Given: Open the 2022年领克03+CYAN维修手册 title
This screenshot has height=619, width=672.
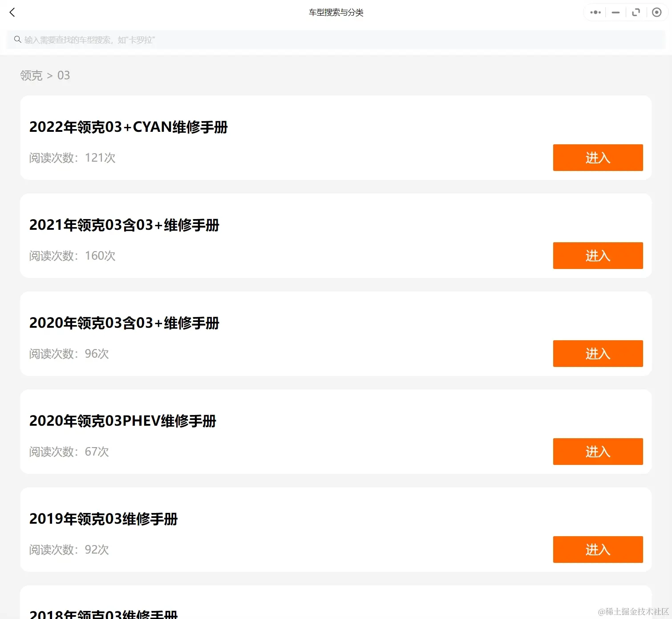Looking at the screenshot, I should [x=128, y=127].
